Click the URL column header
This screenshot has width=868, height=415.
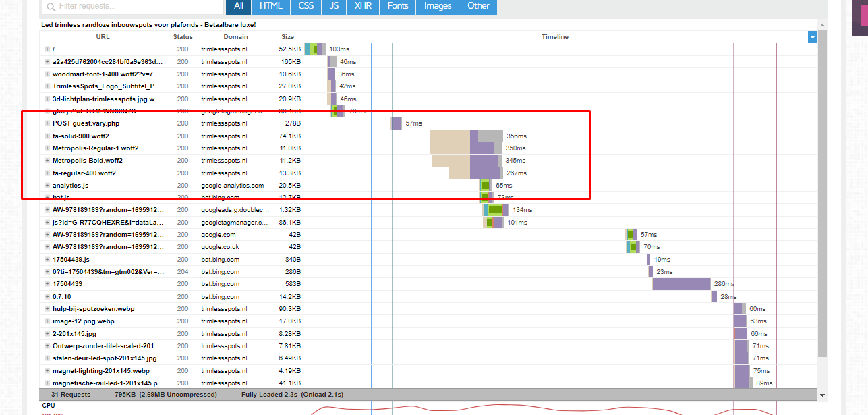103,37
